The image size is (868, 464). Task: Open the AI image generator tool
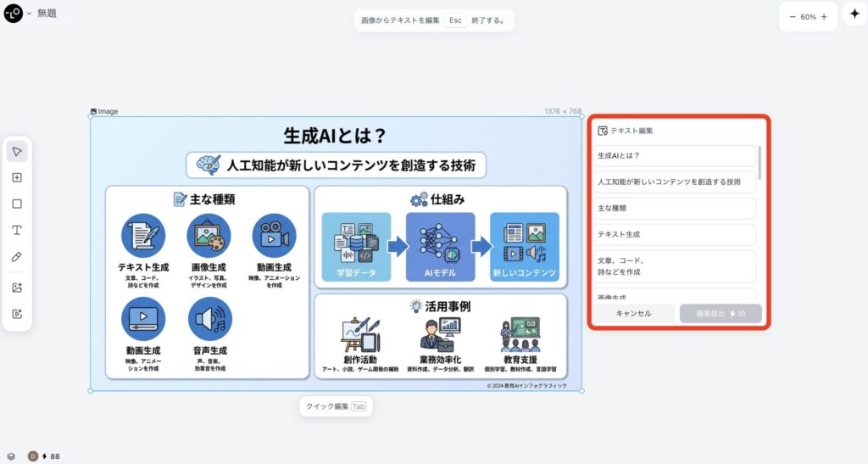17,288
